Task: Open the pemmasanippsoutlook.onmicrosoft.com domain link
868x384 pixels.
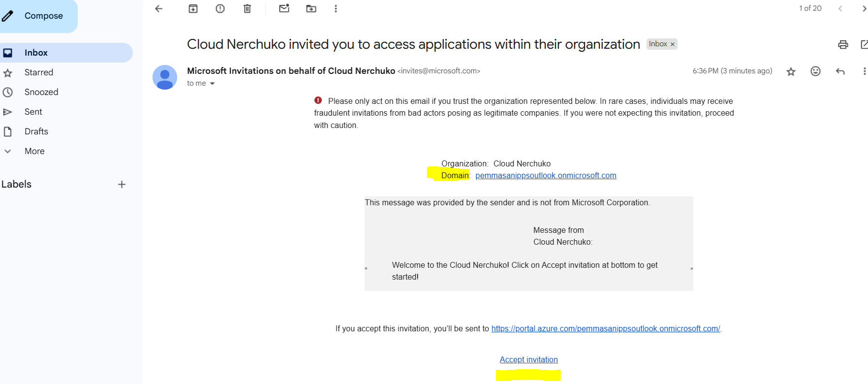Action: coord(546,176)
